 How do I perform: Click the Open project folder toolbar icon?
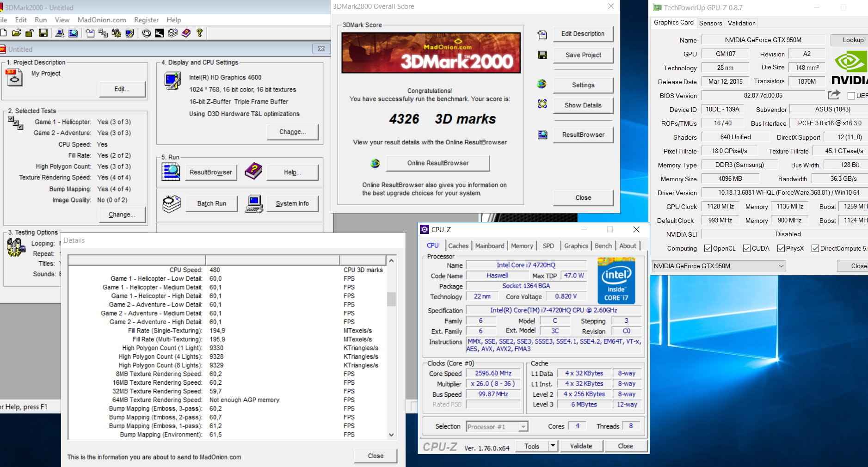tap(17, 33)
